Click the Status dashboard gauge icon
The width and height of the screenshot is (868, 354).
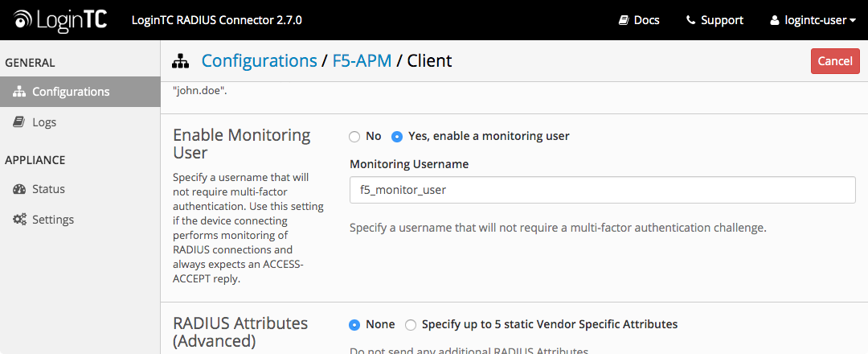tap(19, 189)
